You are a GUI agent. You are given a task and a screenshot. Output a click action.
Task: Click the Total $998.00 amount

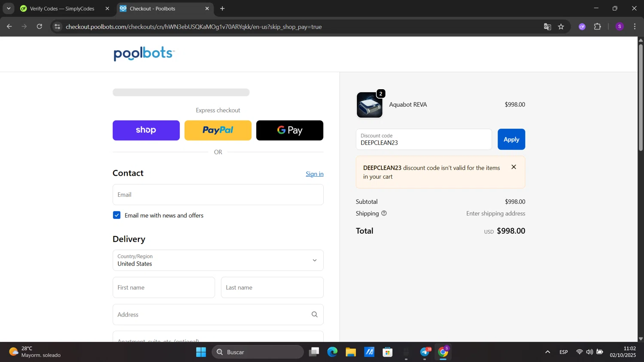[x=511, y=231]
